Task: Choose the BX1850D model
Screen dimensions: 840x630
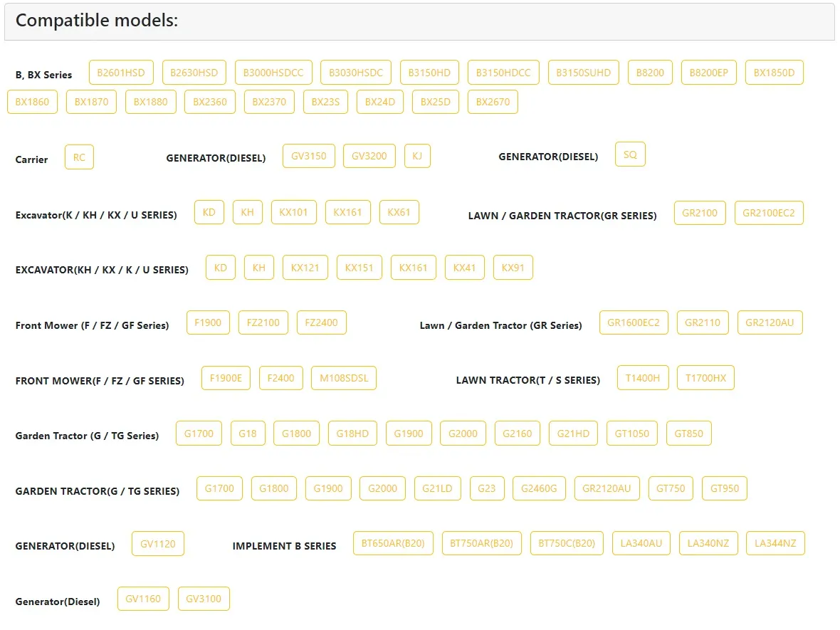Action: pyautogui.click(x=774, y=73)
